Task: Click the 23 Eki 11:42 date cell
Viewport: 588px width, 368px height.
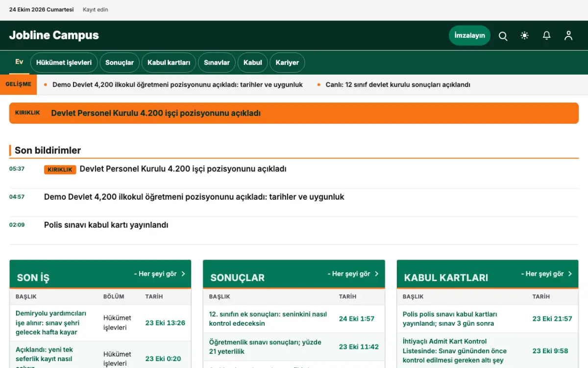Action: 359,346
